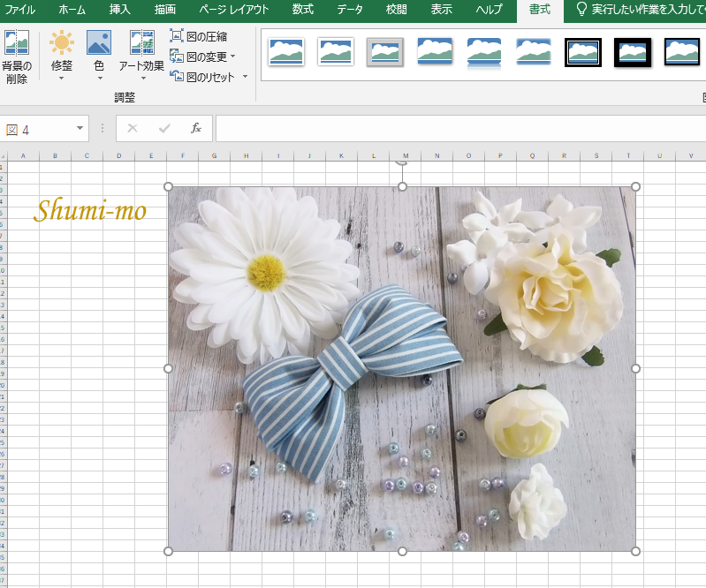Image resolution: width=706 pixels, height=588 pixels.
Task: Open the ファイル tab
Action: pos(20,10)
